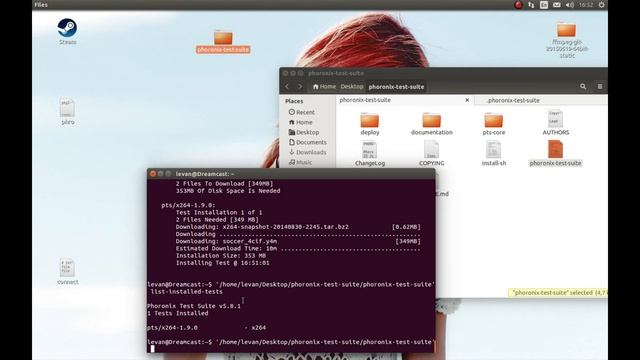
Task: Select the phoronix-test-suite script file
Action: click(x=555, y=153)
